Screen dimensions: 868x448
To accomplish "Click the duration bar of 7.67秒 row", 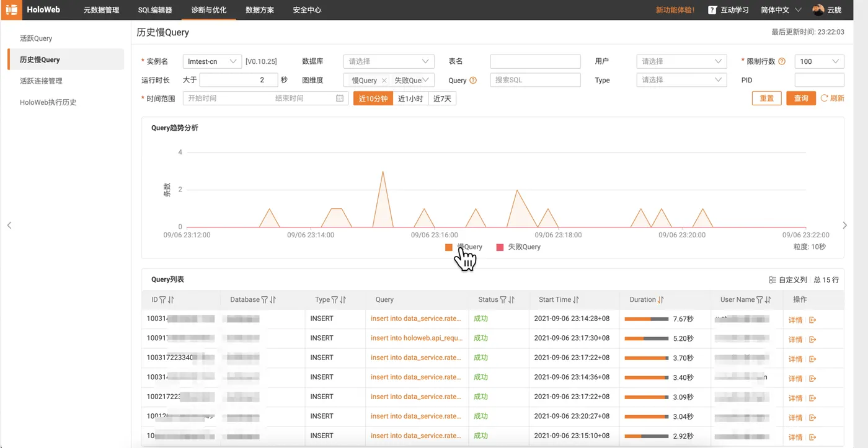I will click(x=647, y=319).
